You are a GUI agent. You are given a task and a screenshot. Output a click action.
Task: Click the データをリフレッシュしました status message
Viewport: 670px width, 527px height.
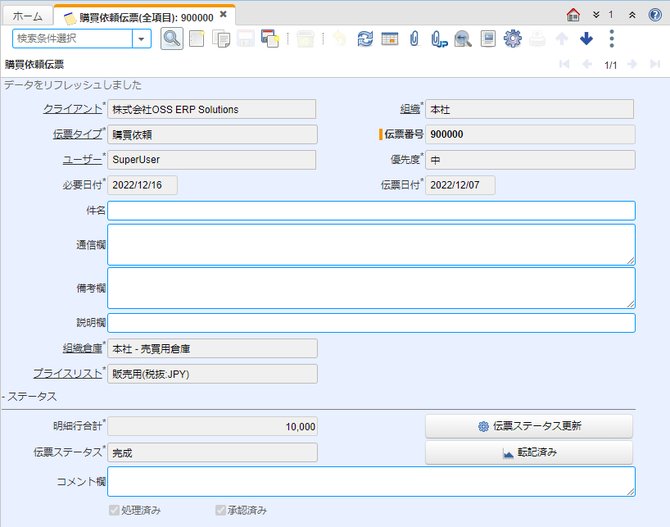click(73, 85)
